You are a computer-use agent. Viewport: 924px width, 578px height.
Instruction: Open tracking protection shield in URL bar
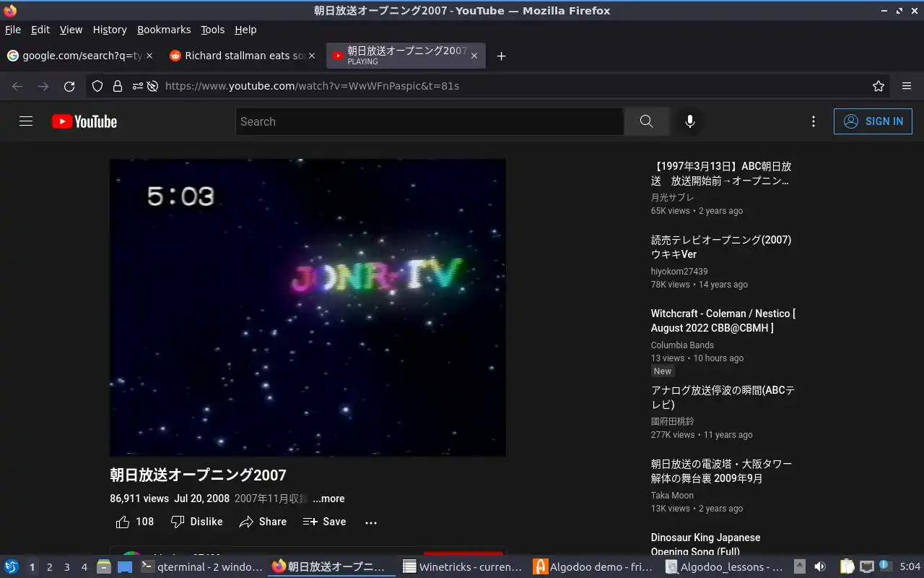coord(97,86)
